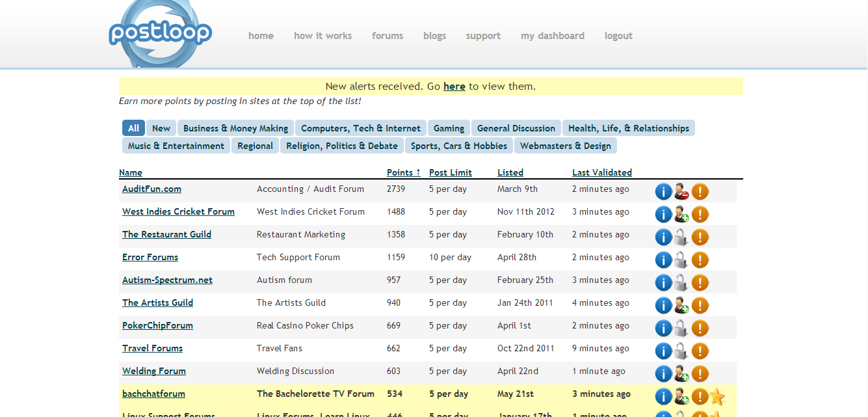Choose the Music & Entertainment category

pyautogui.click(x=176, y=146)
